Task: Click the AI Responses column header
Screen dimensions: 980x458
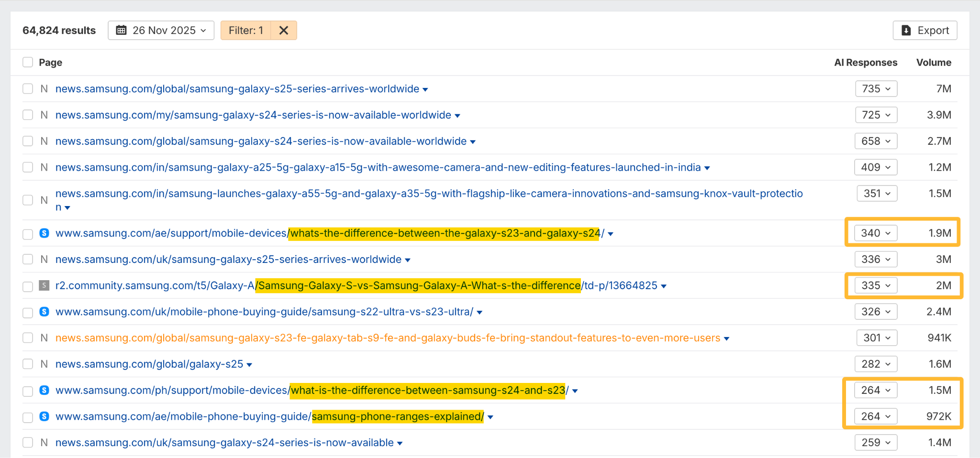Action: point(866,62)
